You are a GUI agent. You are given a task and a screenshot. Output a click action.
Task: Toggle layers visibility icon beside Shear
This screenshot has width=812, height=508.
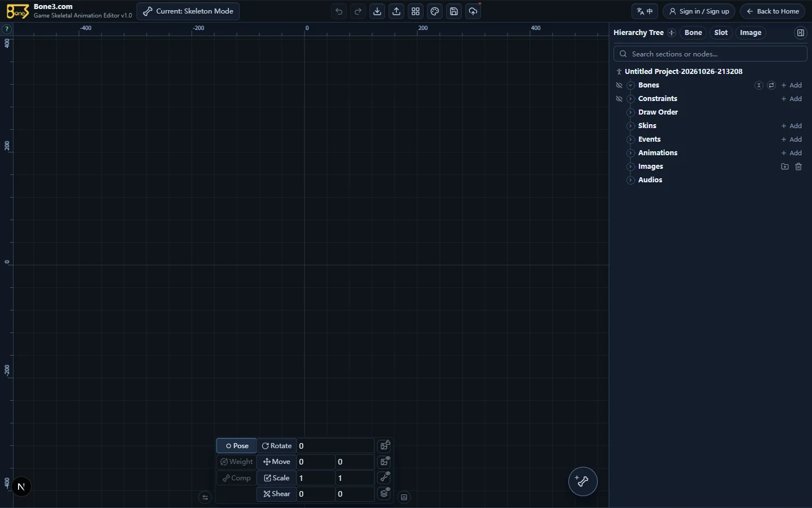click(x=385, y=493)
